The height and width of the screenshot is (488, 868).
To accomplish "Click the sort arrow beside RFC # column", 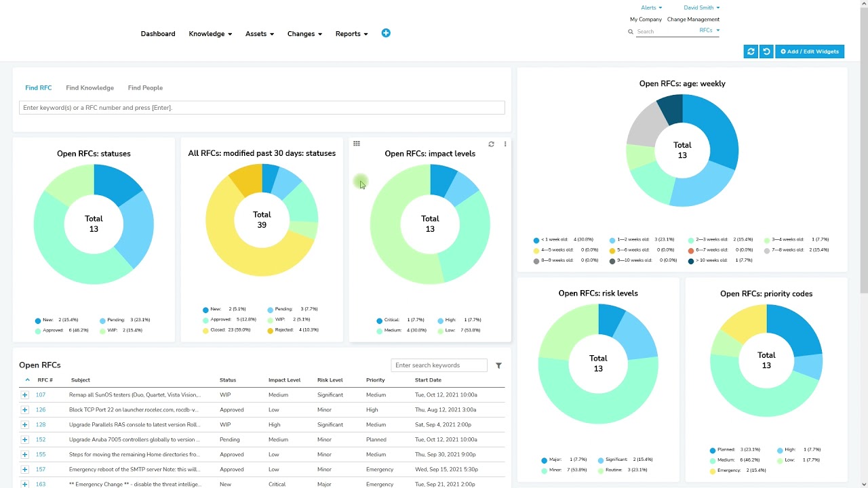I will pyautogui.click(x=28, y=380).
